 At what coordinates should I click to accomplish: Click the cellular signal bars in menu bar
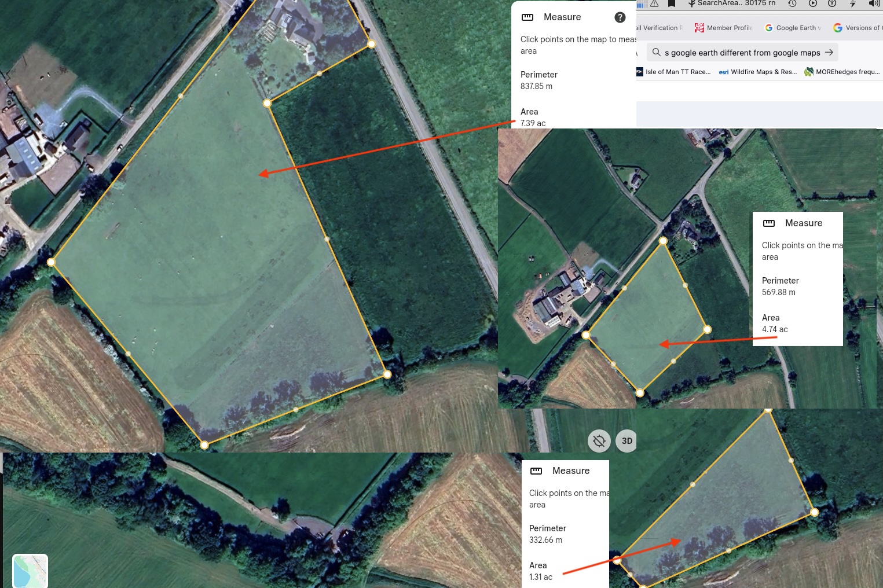(x=641, y=3)
